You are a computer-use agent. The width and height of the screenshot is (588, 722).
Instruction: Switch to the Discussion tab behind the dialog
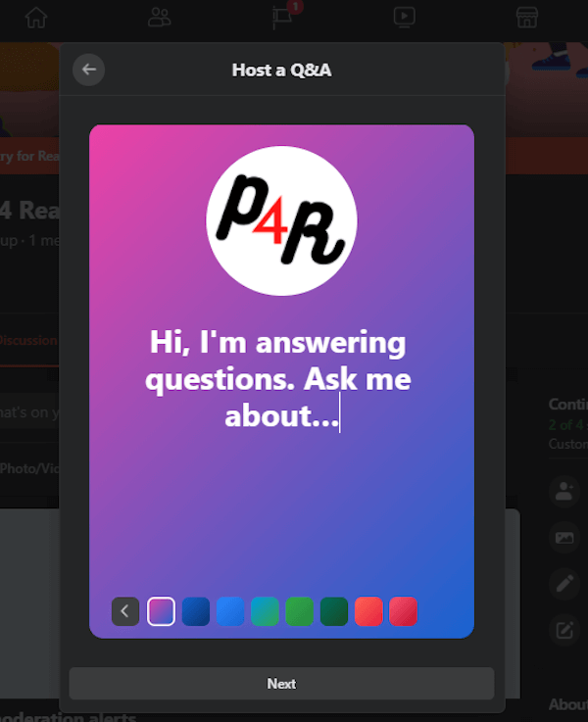(28, 340)
